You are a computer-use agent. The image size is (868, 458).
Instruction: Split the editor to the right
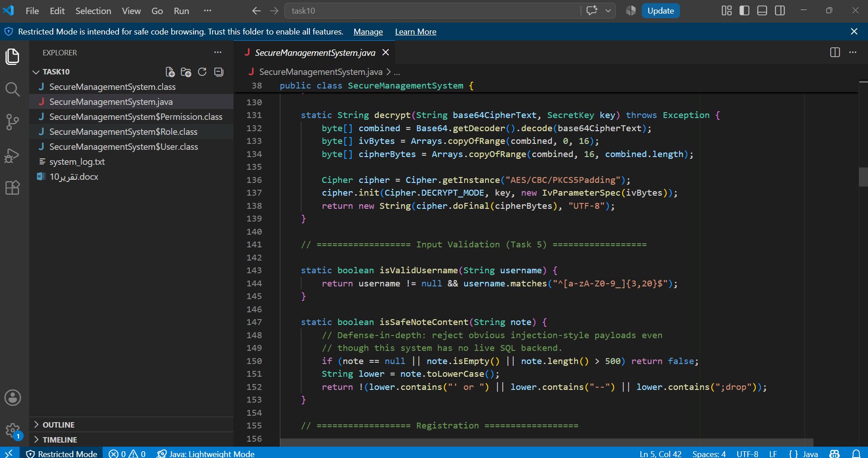pyautogui.click(x=835, y=52)
